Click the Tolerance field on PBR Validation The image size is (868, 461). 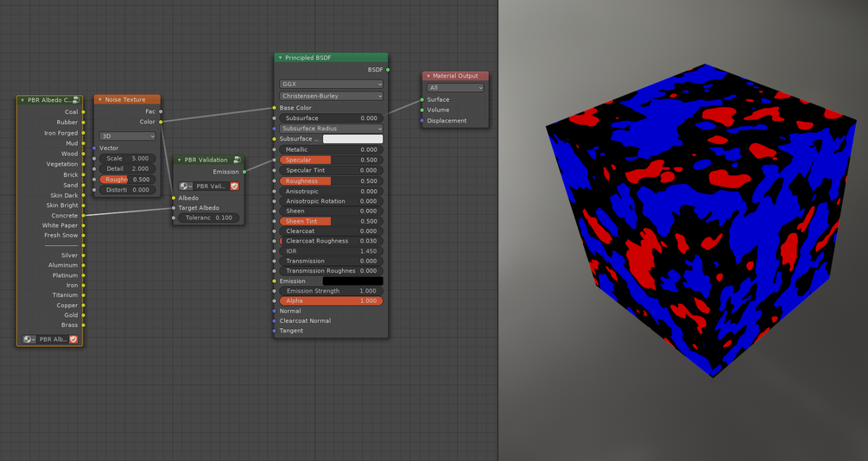click(209, 218)
